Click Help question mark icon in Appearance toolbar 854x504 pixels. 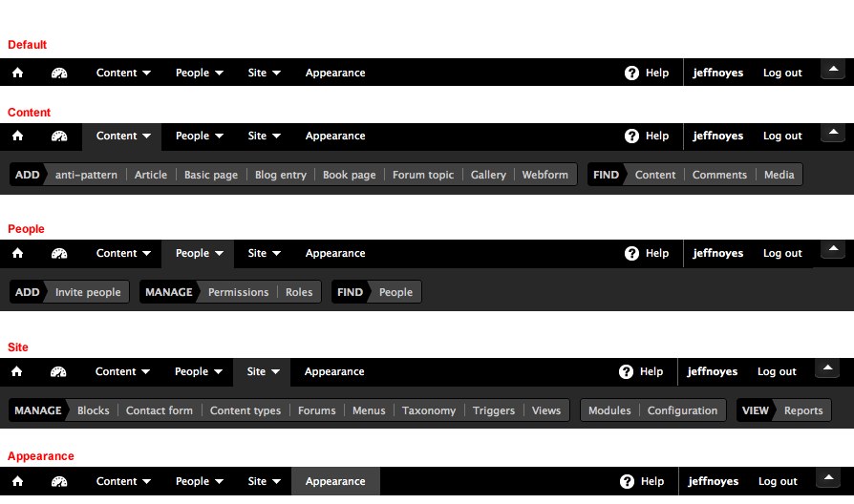(x=627, y=481)
